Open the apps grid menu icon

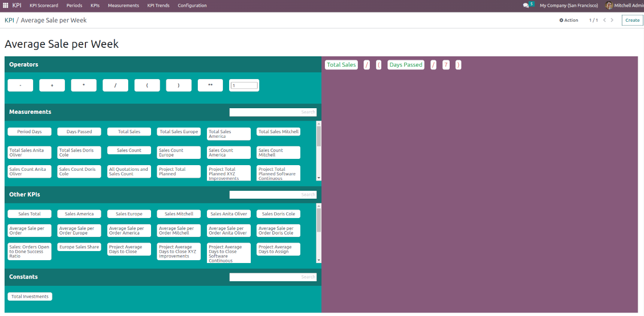coord(6,5)
